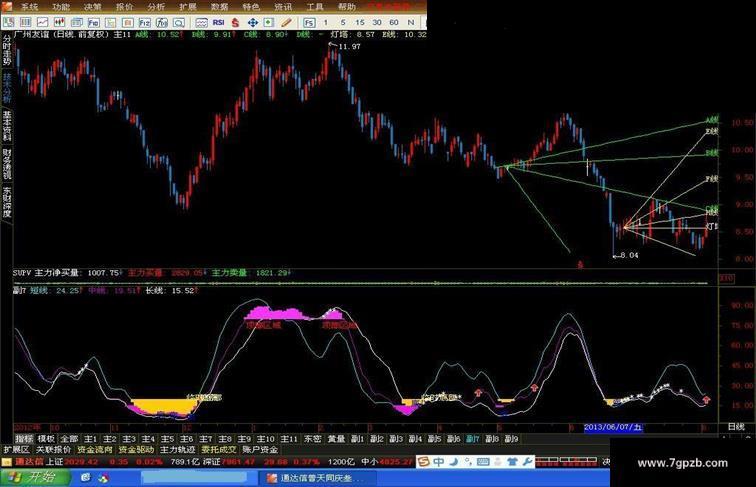Image resolution: width=756 pixels, height=487 pixels.
Task: Click the N period button
Action: [410, 22]
